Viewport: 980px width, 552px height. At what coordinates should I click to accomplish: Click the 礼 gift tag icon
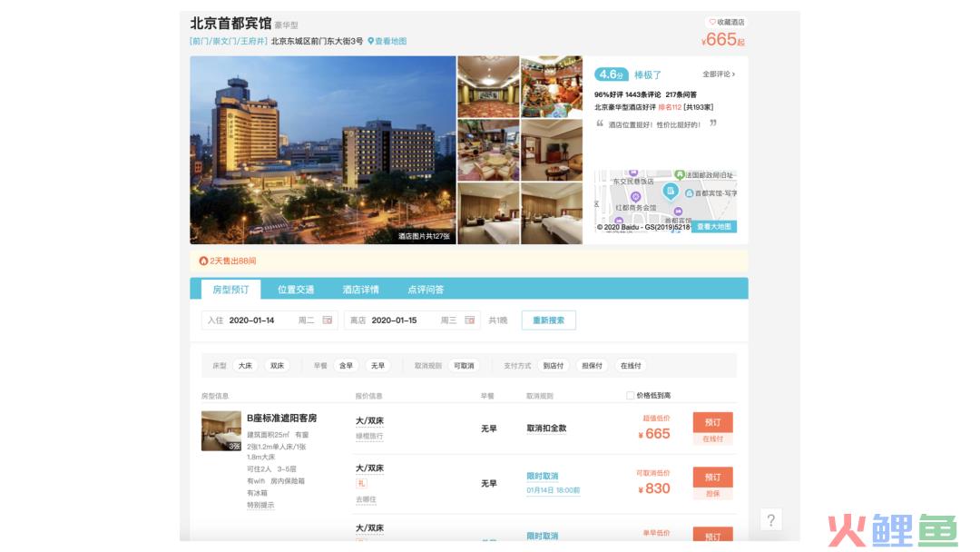click(x=360, y=483)
